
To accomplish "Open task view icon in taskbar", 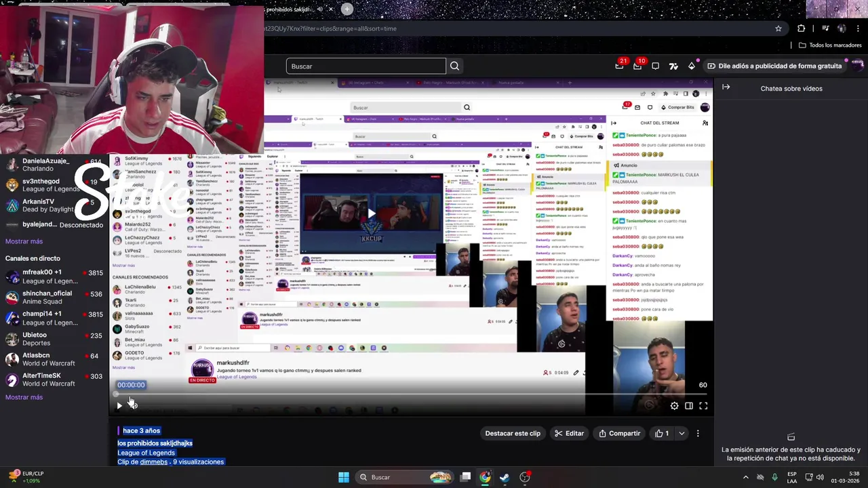I will tap(465, 477).
